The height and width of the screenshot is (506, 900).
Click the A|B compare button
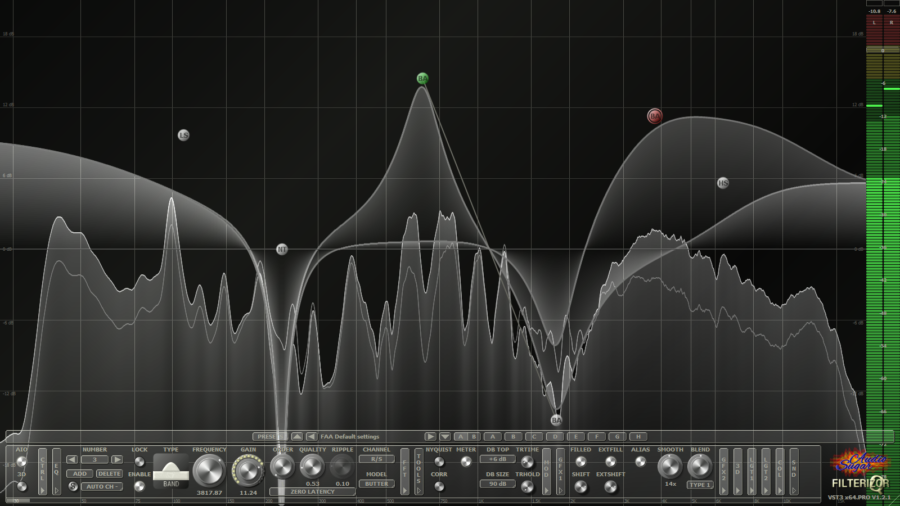467,437
